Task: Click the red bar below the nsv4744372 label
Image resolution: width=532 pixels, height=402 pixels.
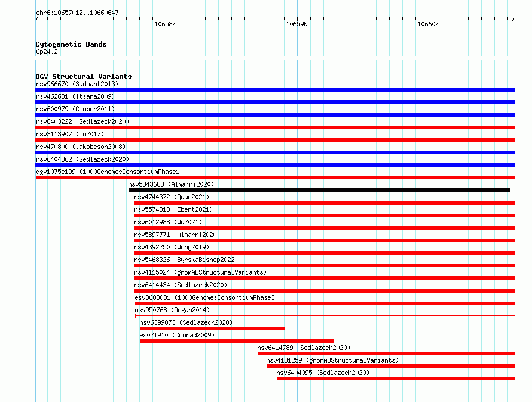Action: (x=325, y=203)
